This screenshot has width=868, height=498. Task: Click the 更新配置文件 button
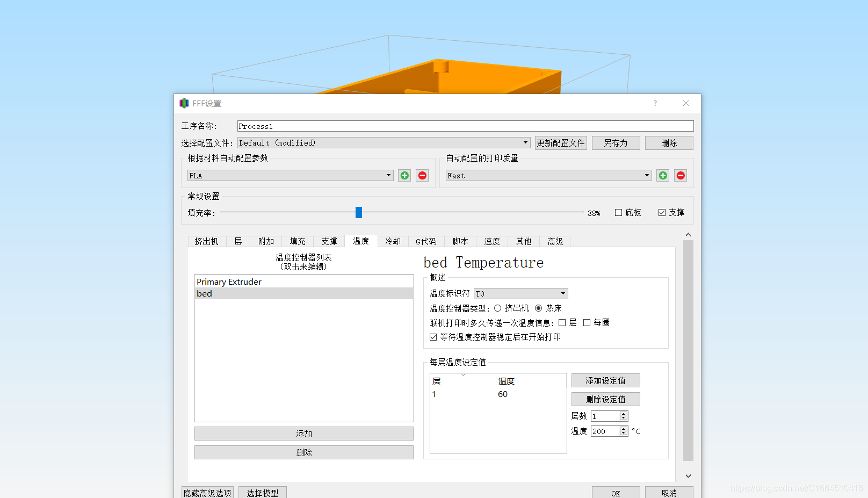click(561, 143)
